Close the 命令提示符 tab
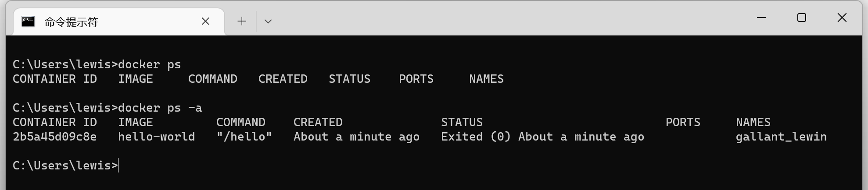Viewport: 868px width, 190px height. [205, 21]
